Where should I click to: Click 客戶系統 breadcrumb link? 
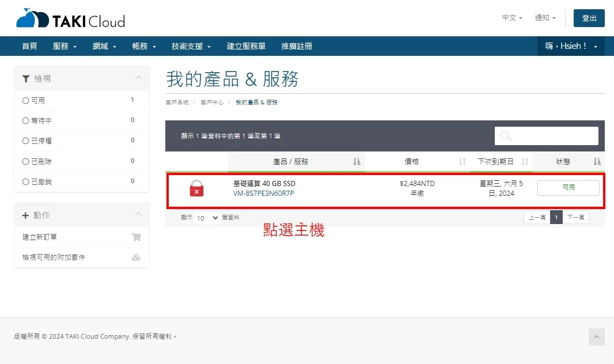tap(177, 102)
